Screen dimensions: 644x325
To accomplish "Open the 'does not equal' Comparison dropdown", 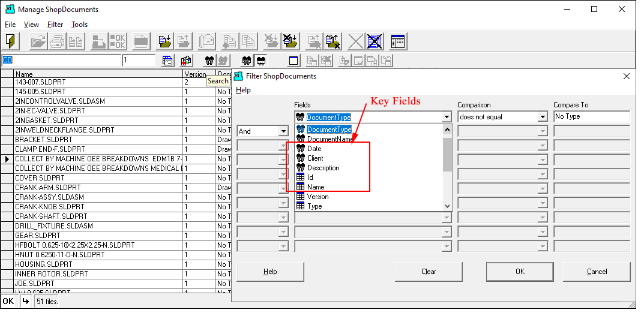I will [543, 117].
